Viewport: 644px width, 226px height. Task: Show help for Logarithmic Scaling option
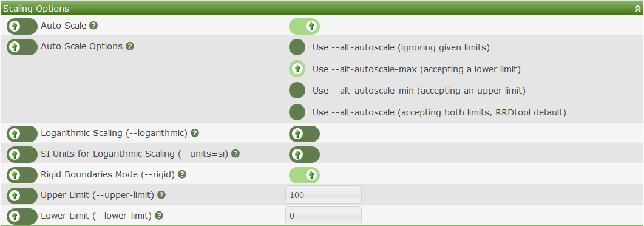click(x=195, y=133)
